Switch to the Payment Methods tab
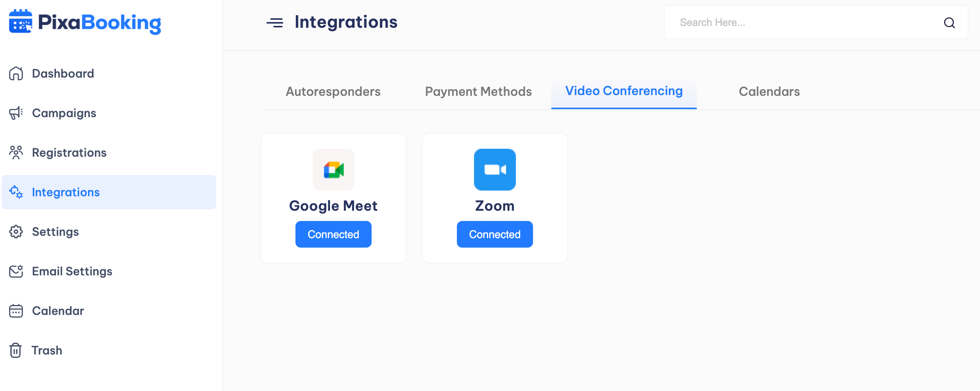Image resolution: width=980 pixels, height=391 pixels. coord(479,92)
